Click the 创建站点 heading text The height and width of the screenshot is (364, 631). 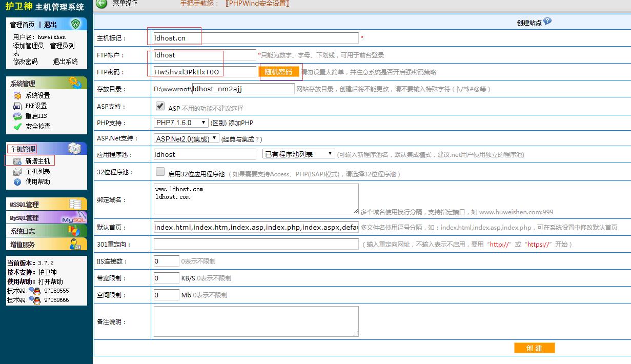[x=530, y=23]
